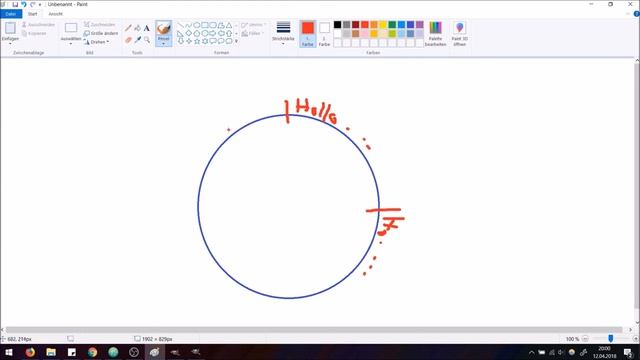640x360 pixels.
Task: Click the Einfügen paste icon
Action: point(10,28)
